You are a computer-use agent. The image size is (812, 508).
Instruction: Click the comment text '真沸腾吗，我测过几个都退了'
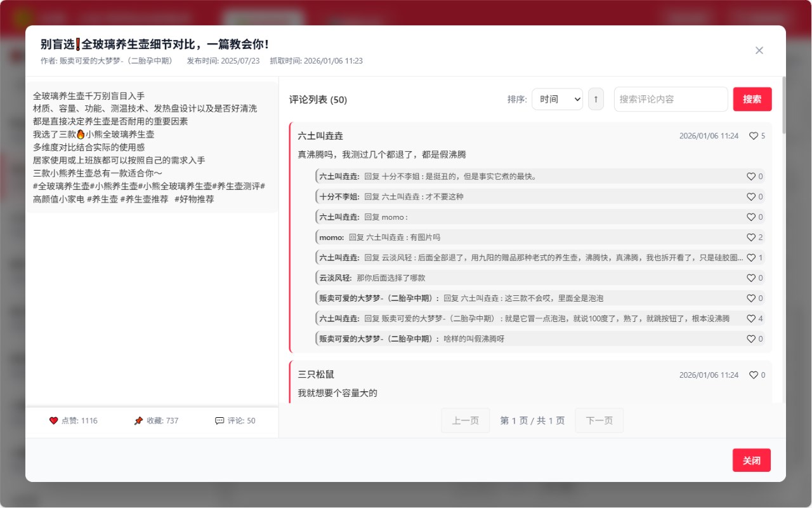[382, 154]
